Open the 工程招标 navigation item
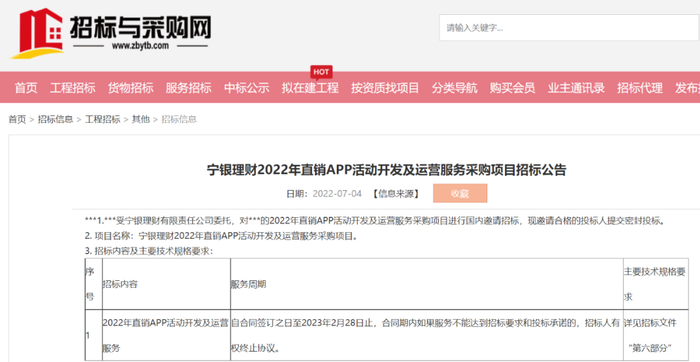The width and height of the screenshot is (700, 362). [72, 88]
